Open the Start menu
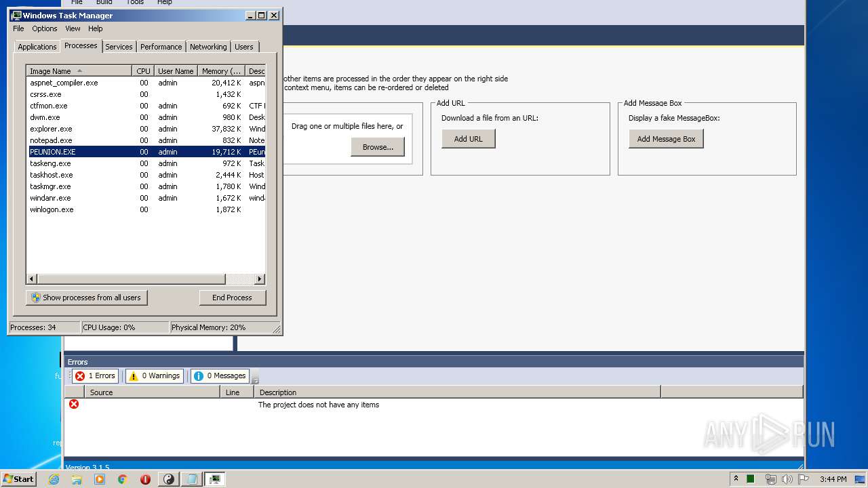This screenshot has height=488, width=868. [18, 479]
